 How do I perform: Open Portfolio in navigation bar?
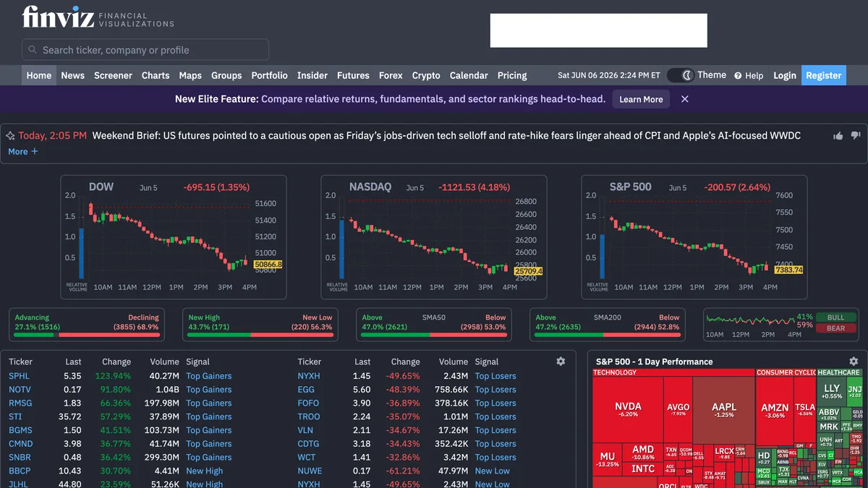(x=269, y=75)
